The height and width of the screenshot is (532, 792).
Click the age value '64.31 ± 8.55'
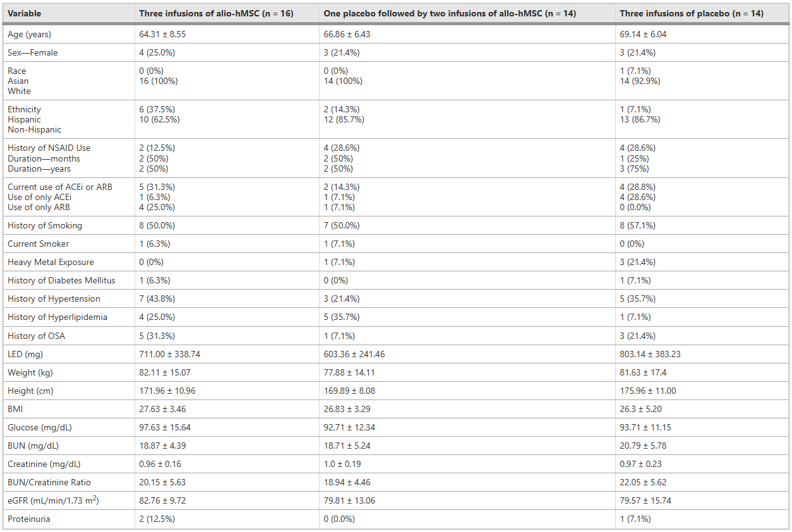(162, 34)
